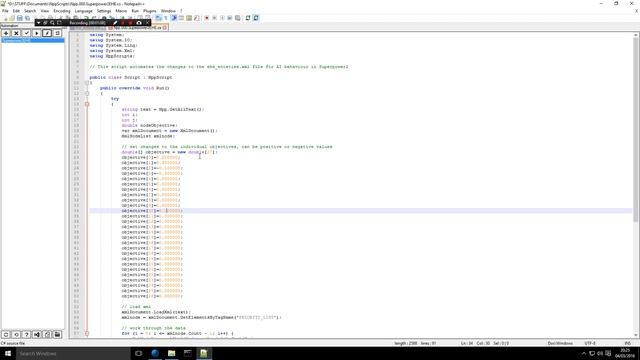Click 'Dos\Windows' in status bar

click(560, 343)
